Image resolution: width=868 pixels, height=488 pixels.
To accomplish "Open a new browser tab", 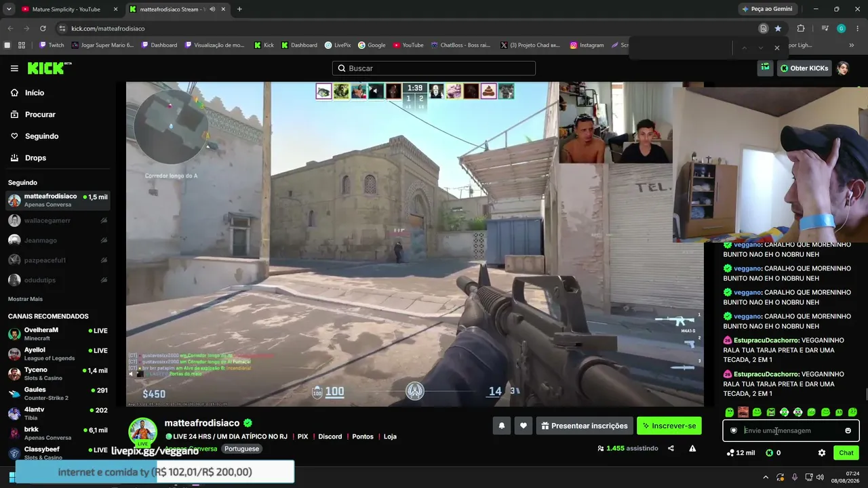I will 239,9.
